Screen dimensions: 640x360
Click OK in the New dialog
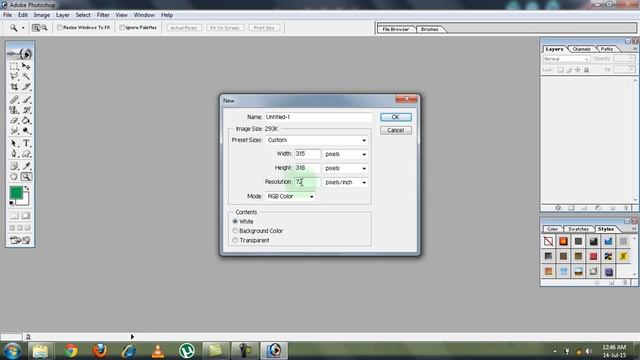click(x=396, y=117)
